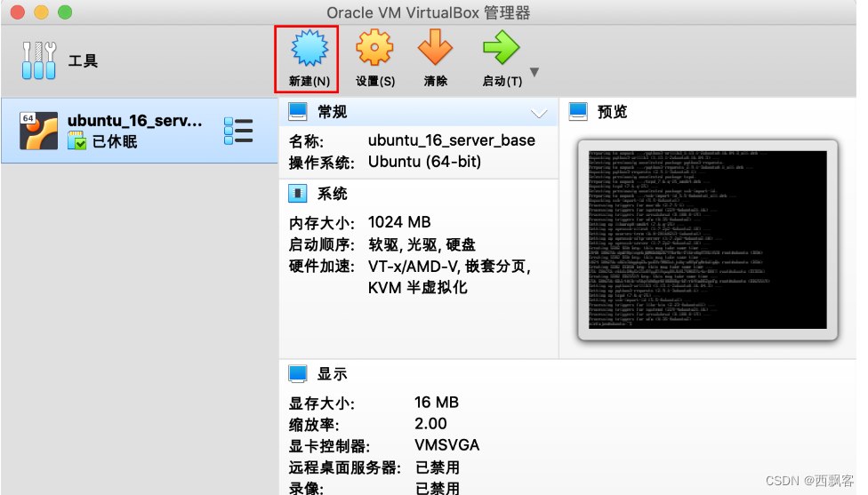Click the 启动顺序 label
Image resolution: width=868 pixels, height=495 pixels.
pyautogui.click(x=322, y=244)
